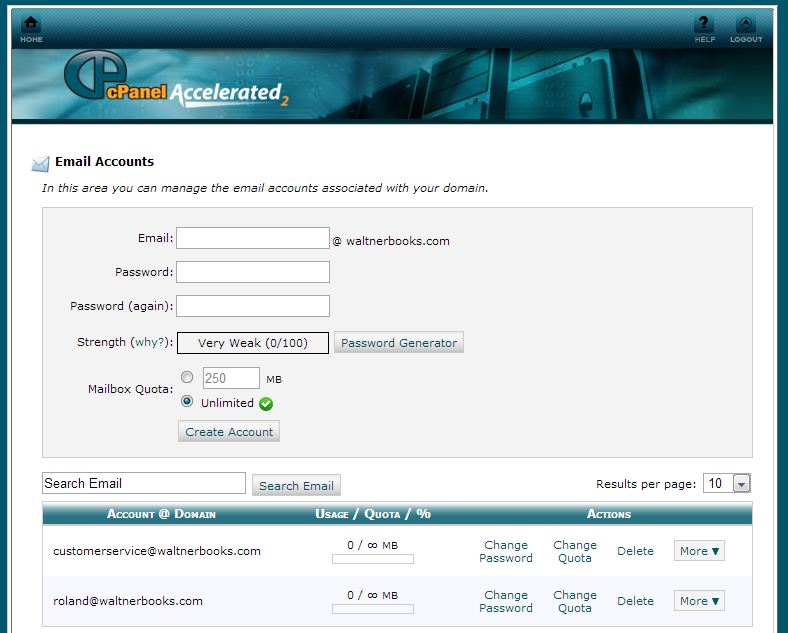Go to cPanel Home icon
788x633 pixels.
point(31,23)
